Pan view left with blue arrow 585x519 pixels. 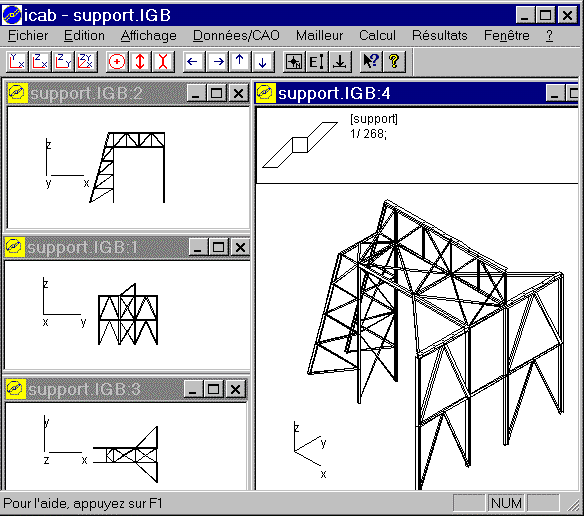click(193, 61)
